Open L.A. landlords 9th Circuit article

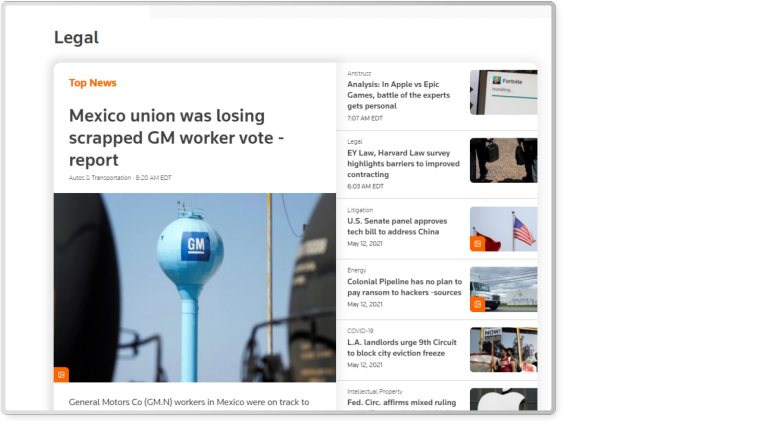(x=402, y=347)
